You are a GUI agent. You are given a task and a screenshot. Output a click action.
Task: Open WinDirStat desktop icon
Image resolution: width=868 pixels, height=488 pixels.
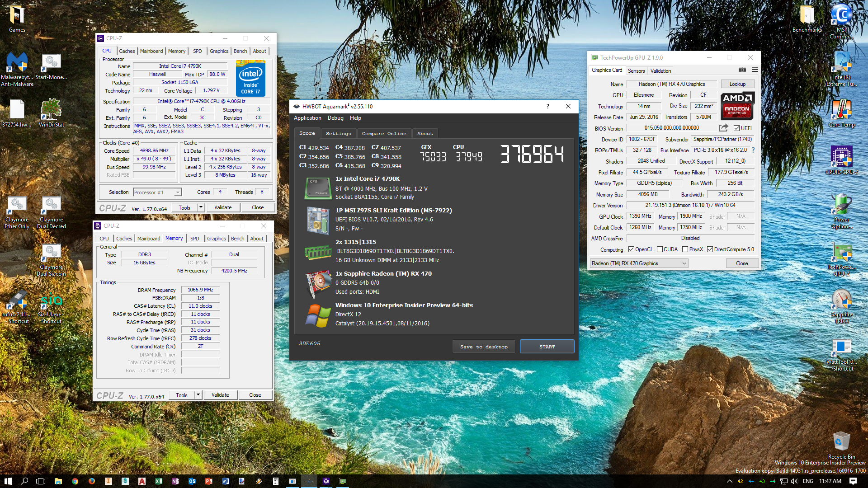pyautogui.click(x=51, y=113)
